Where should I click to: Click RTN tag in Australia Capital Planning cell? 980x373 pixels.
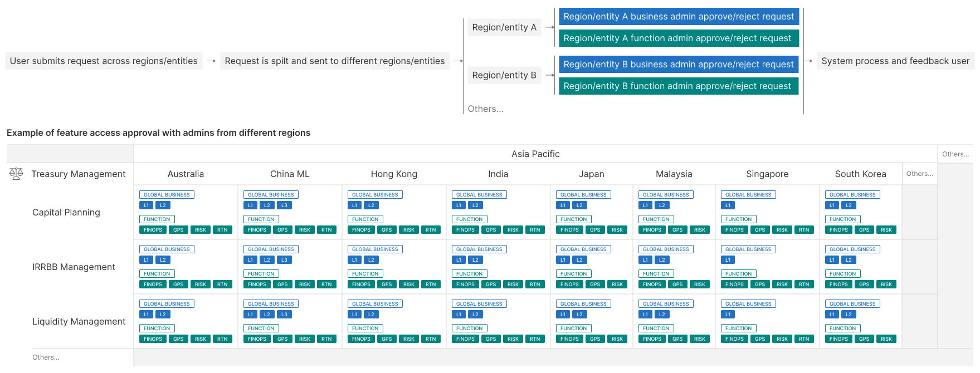point(222,230)
